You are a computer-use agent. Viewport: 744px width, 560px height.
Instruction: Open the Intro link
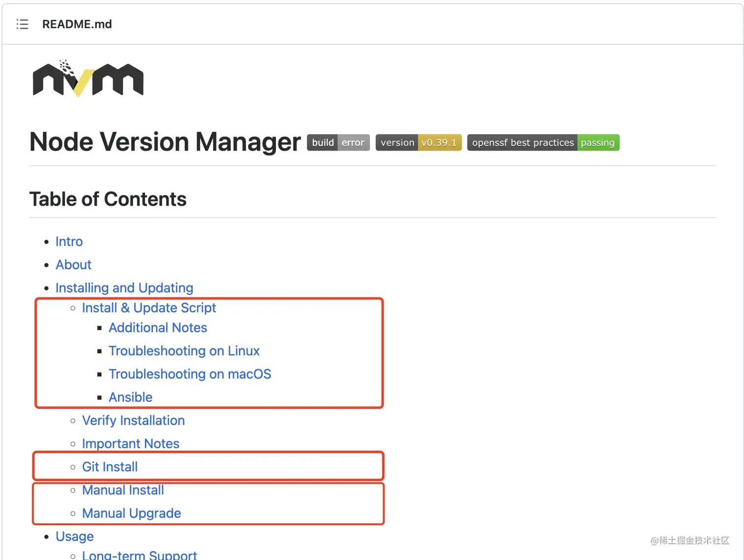point(69,242)
